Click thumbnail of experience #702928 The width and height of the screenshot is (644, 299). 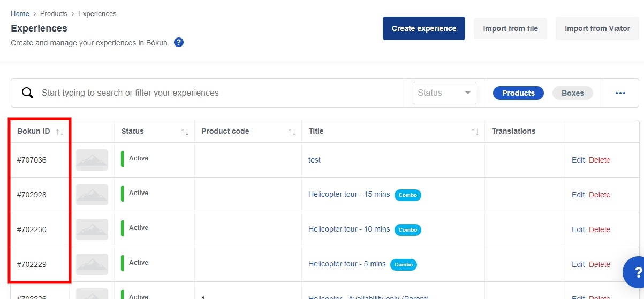pyautogui.click(x=92, y=195)
